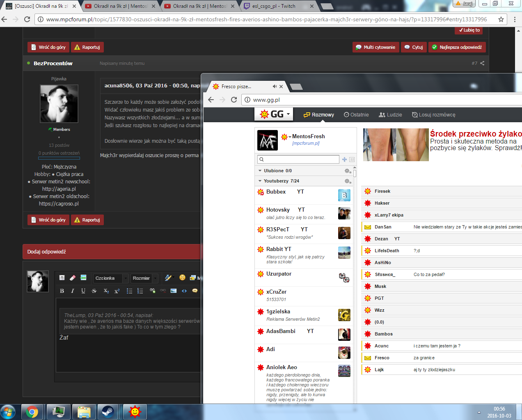This screenshot has height=420, width=522.
Task: Collapse the Ulubione contact group
Action: click(x=260, y=171)
